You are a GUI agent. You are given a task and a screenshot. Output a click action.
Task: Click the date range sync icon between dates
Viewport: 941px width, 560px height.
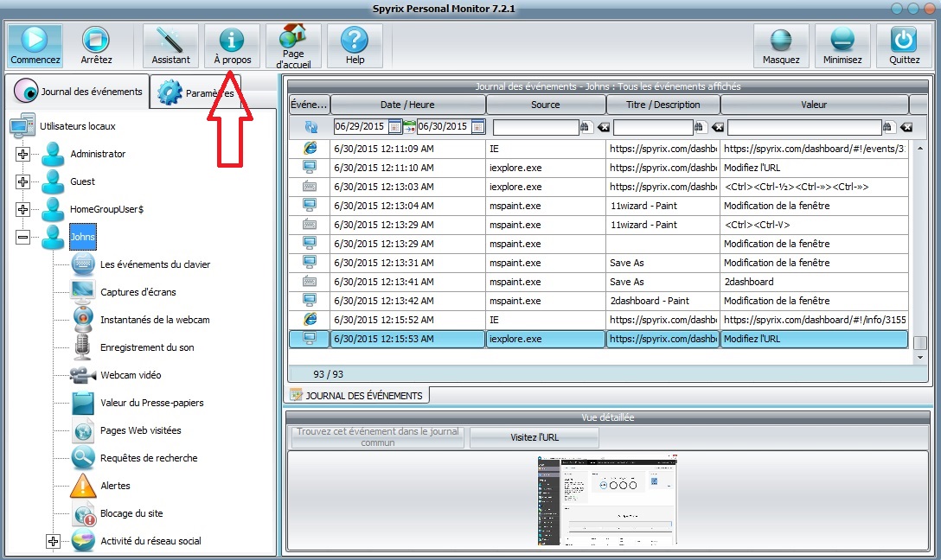click(409, 126)
